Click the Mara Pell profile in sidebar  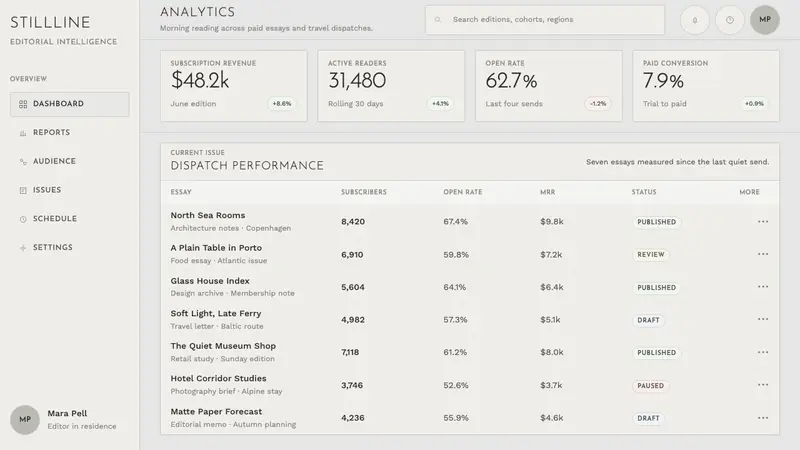(x=64, y=420)
